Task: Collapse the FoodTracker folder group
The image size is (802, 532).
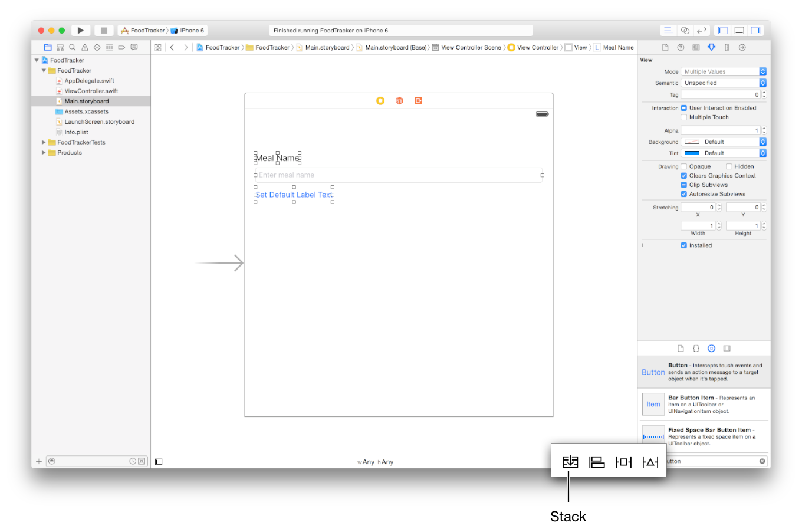Action: pyautogui.click(x=44, y=70)
